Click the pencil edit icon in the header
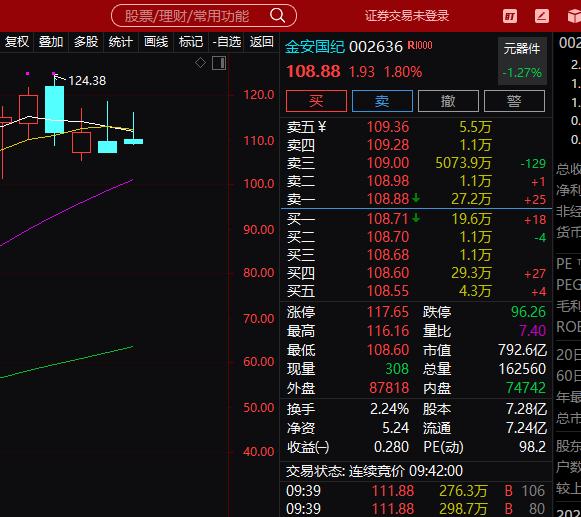 pos(542,16)
